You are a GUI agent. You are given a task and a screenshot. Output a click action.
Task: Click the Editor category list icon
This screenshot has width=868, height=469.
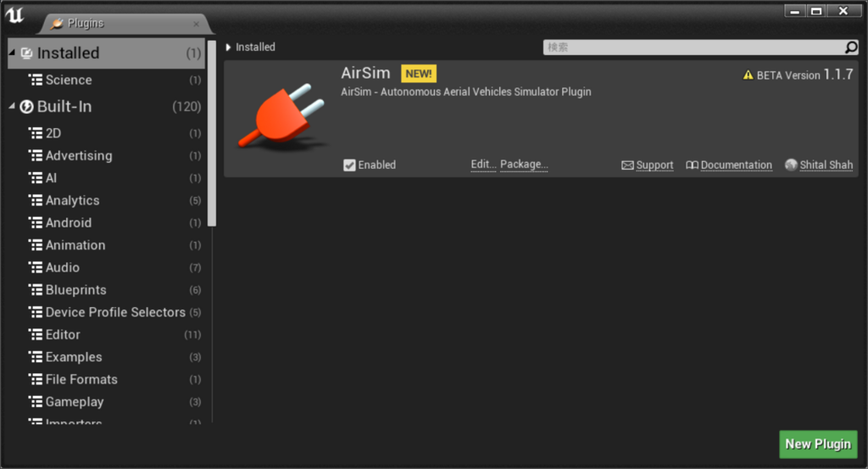[x=36, y=334]
